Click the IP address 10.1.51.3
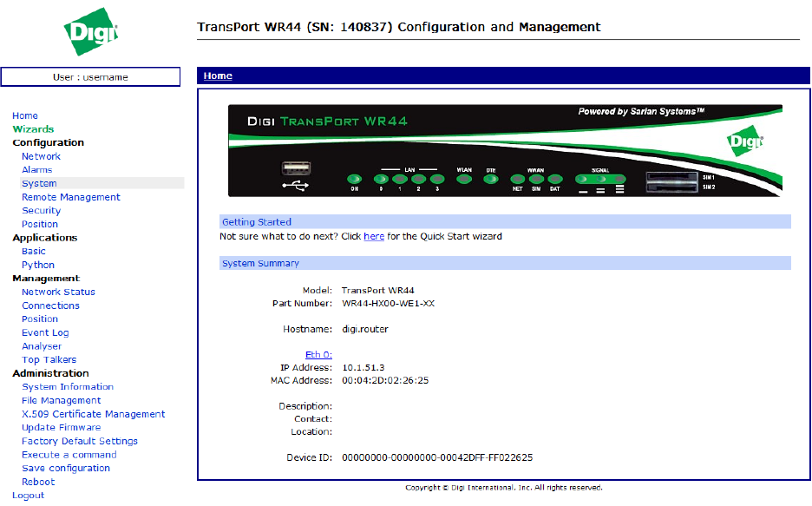Viewport: 812px width, 506px height. pyautogui.click(x=363, y=368)
